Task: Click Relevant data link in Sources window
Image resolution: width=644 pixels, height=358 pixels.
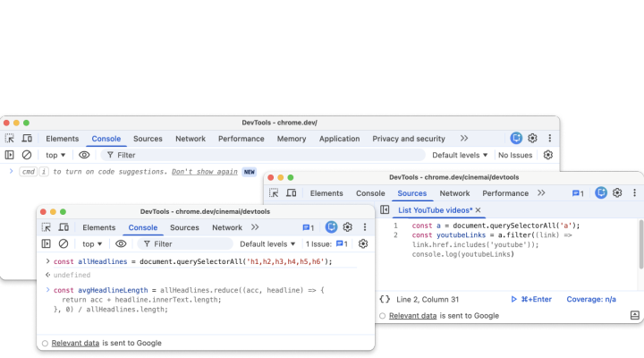Action: [412, 316]
